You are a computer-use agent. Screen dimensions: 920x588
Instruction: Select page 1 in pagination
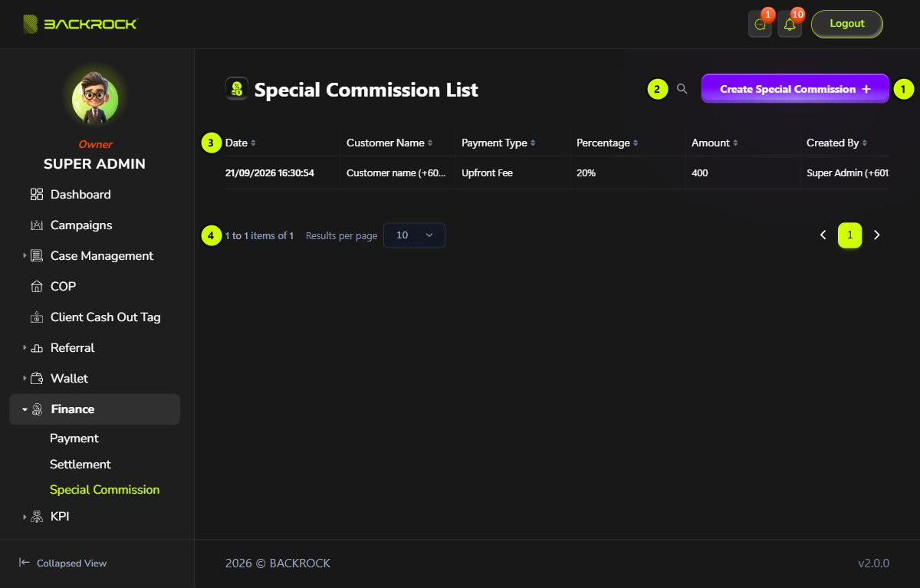849,235
